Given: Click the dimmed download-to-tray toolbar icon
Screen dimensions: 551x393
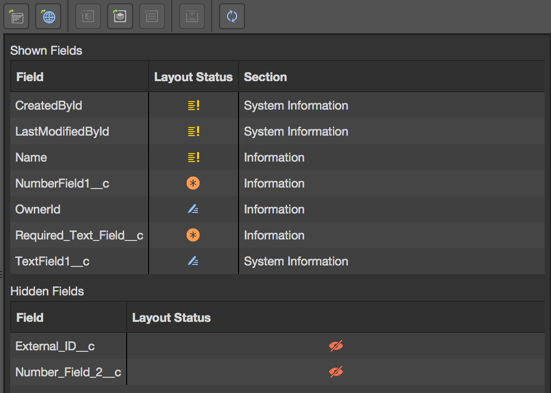Looking at the screenshot, I should pos(192,16).
